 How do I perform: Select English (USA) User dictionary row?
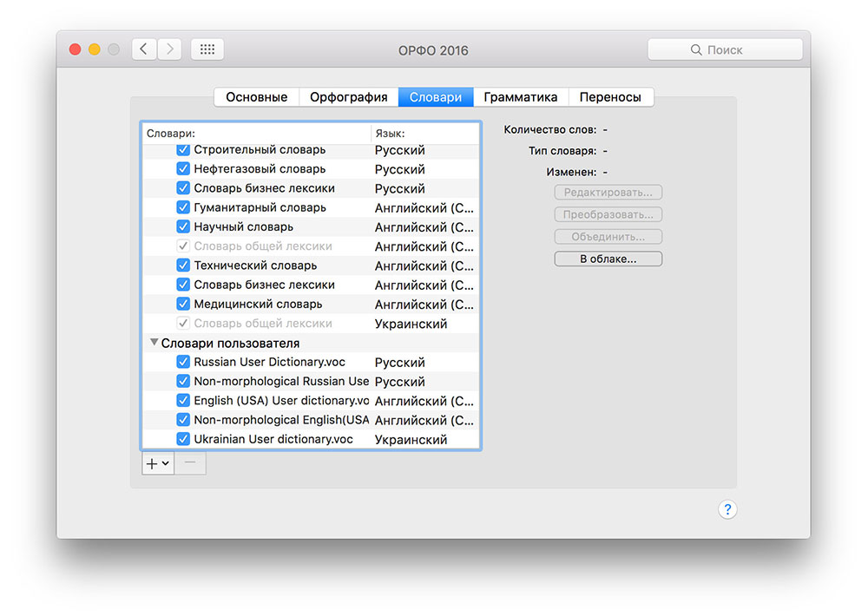tap(311, 400)
